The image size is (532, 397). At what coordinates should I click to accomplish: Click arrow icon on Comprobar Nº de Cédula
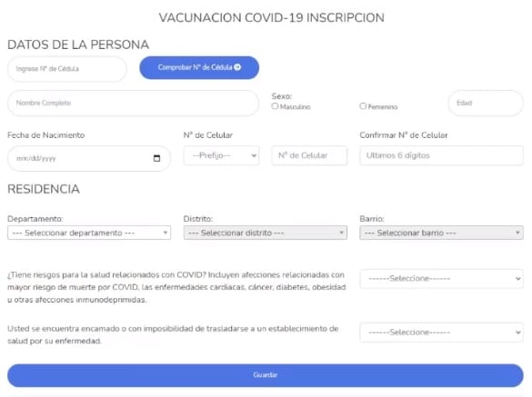(x=237, y=67)
